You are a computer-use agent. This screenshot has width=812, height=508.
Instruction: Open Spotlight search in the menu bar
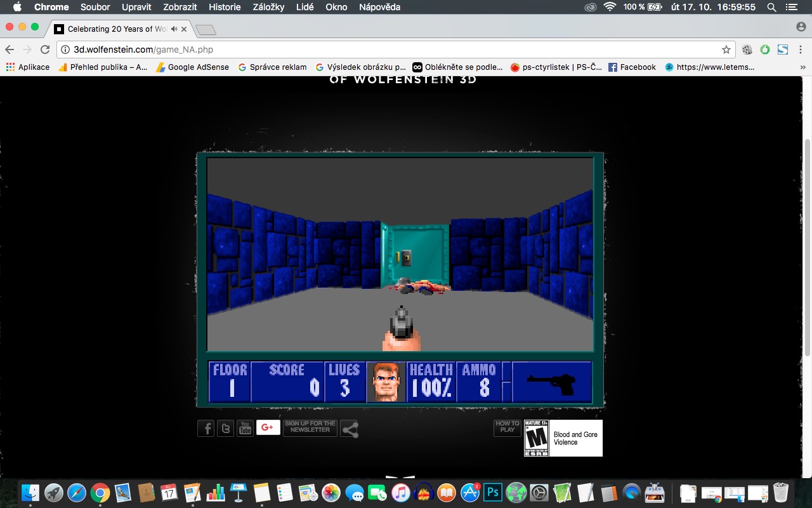click(771, 7)
